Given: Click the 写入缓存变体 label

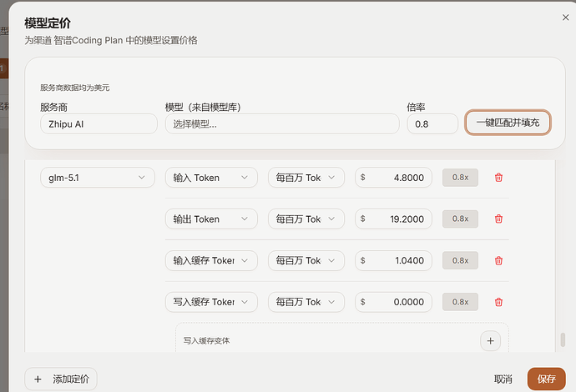Looking at the screenshot, I should tap(206, 341).
